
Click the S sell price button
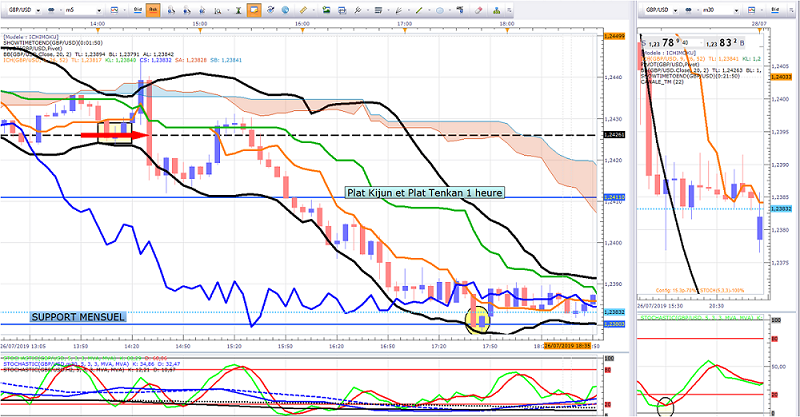coord(660,43)
